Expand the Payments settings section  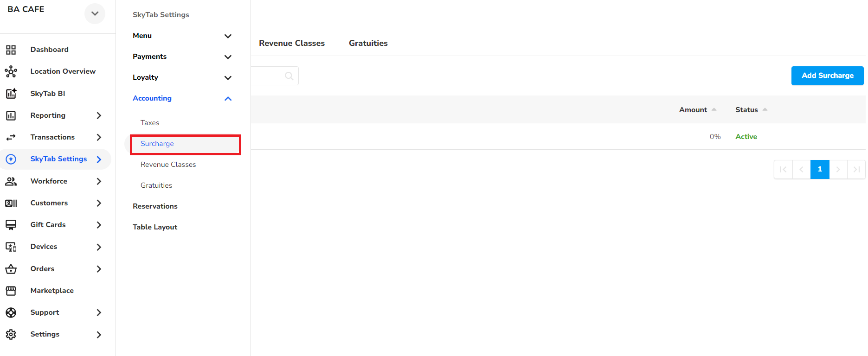(x=228, y=57)
